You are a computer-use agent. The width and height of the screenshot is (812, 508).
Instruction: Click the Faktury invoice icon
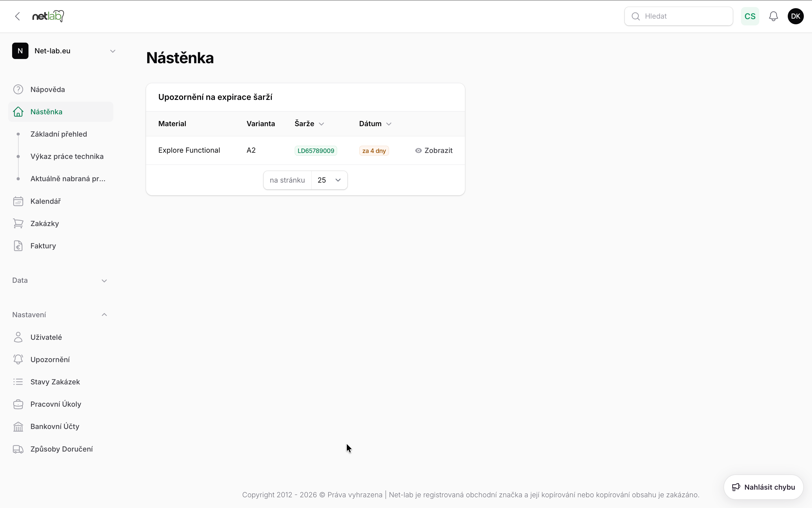point(18,246)
